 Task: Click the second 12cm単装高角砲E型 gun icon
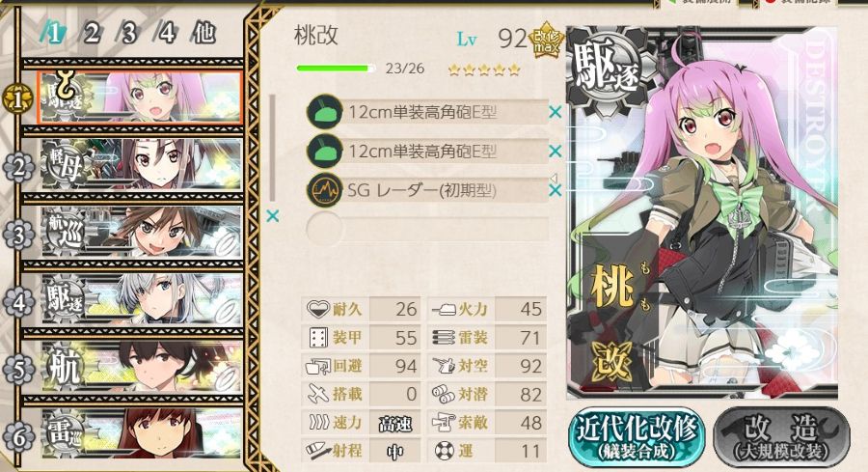click(x=324, y=152)
